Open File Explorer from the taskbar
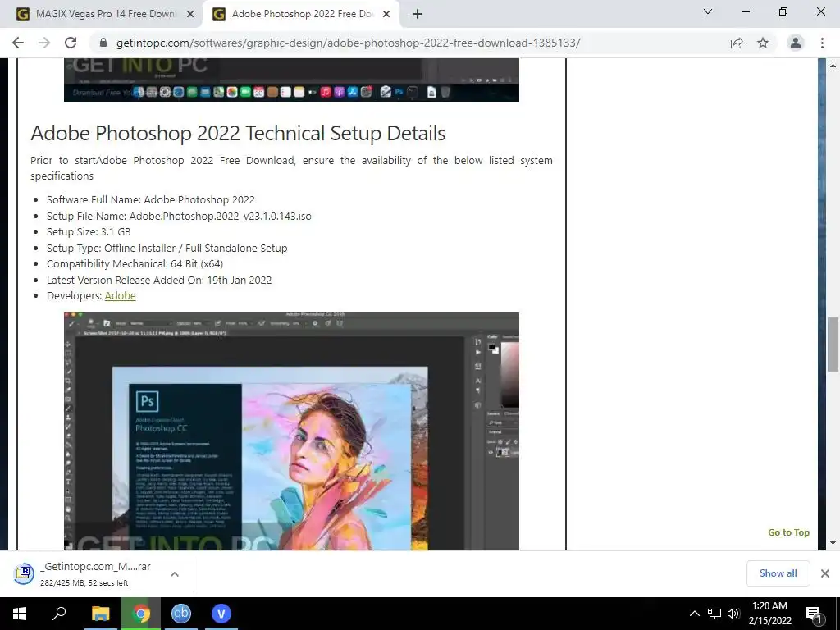The height and width of the screenshot is (630, 840). 100,614
